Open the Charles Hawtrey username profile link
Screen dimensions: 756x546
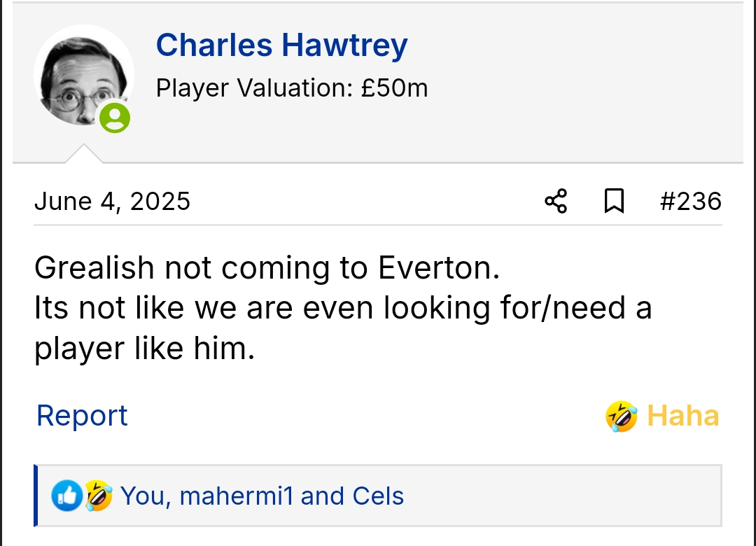(281, 45)
